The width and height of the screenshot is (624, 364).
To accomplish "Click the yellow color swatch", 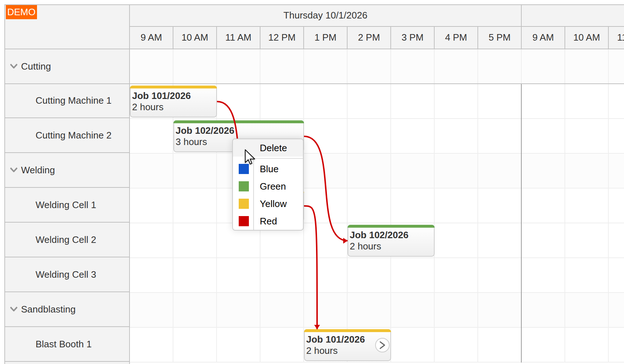I will click(x=244, y=204).
